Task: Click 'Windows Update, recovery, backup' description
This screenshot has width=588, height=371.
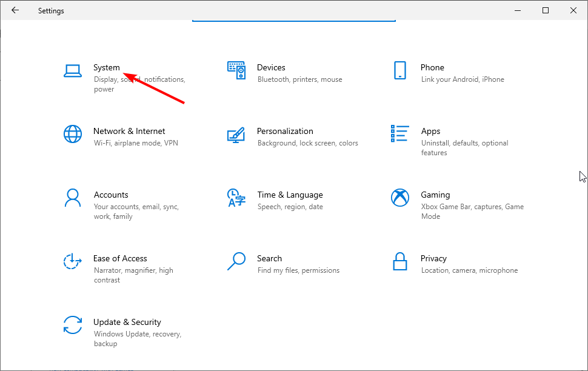Action: (x=138, y=339)
